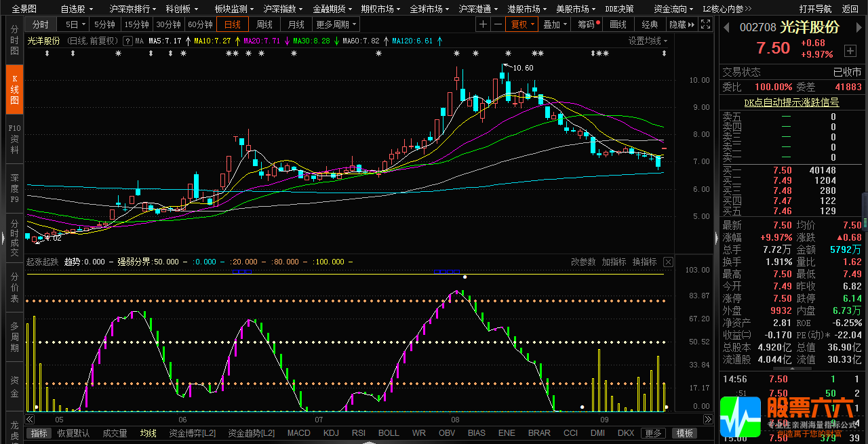Viewport: 868px width, 444px height.
Task: Expand hidden toolbar items 隐藏
Action: coord(682,24)
